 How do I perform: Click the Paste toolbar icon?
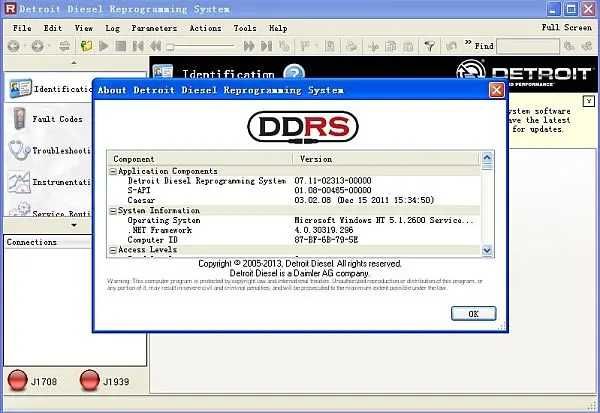coord(408,46)
